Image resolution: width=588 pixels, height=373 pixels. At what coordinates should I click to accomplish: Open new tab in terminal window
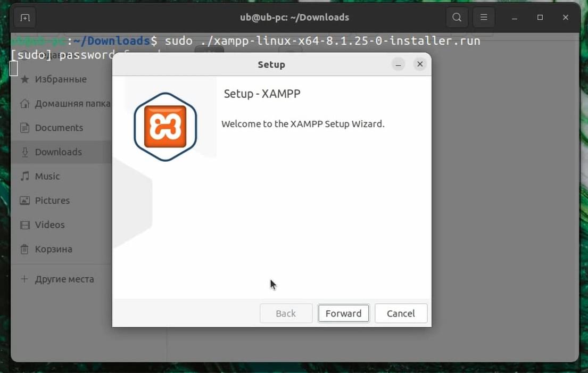tap(25, 18)
